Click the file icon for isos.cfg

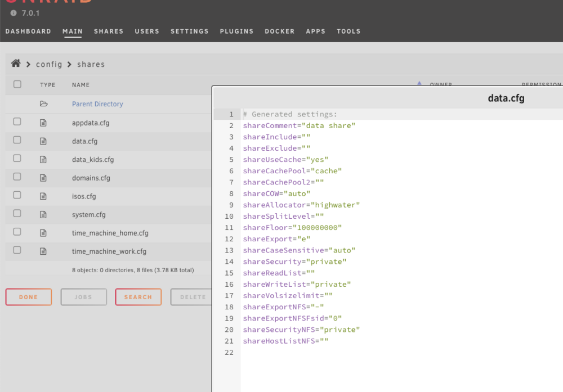43,196
